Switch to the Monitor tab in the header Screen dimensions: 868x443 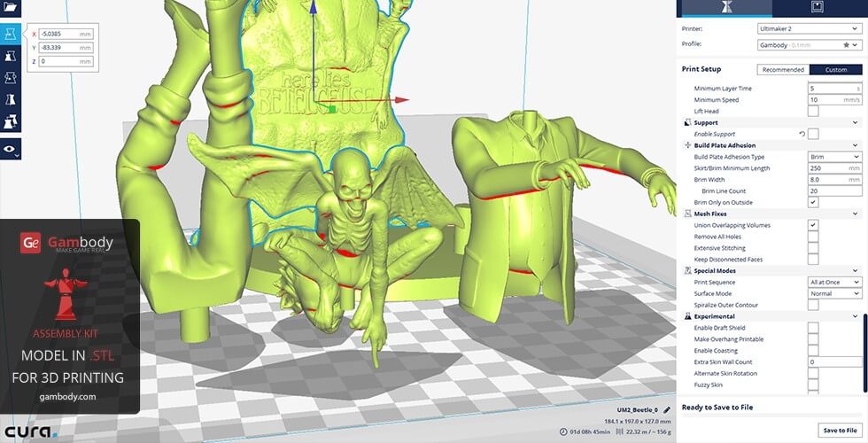coord(815,7)
